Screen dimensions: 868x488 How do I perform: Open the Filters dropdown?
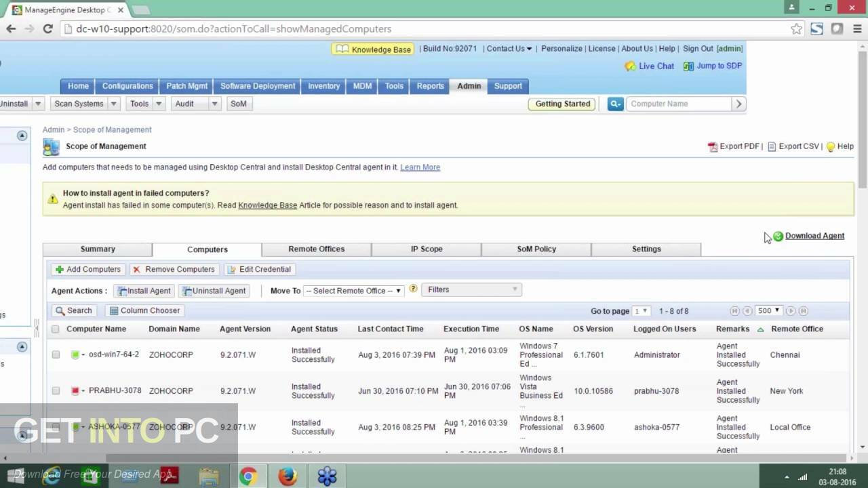(x=471, y=289)
